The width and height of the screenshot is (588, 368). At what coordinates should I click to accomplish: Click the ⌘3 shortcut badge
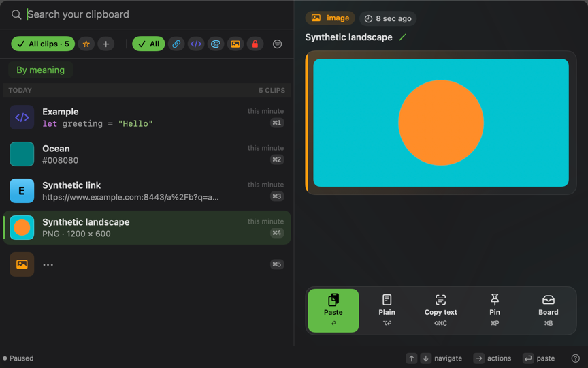click(277, 196)
